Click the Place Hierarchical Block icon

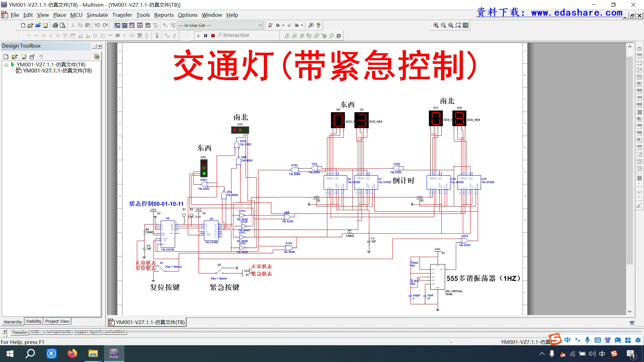click(167, 36)
